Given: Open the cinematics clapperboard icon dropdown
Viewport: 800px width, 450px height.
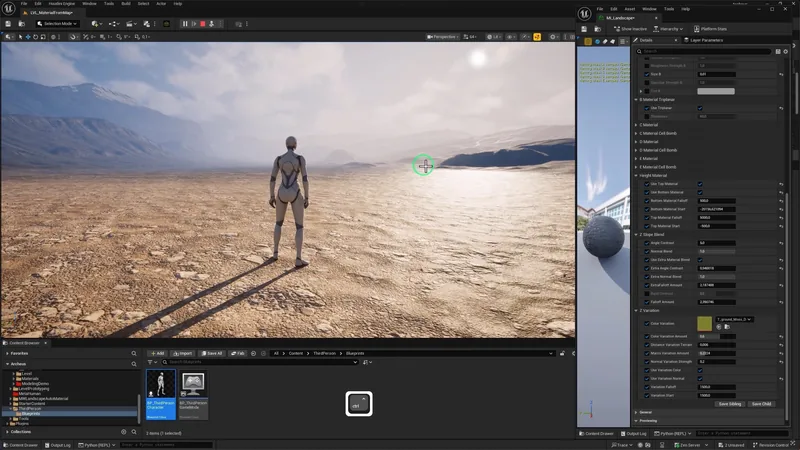Looking at the screenshot, I should (x=131, y=23).
